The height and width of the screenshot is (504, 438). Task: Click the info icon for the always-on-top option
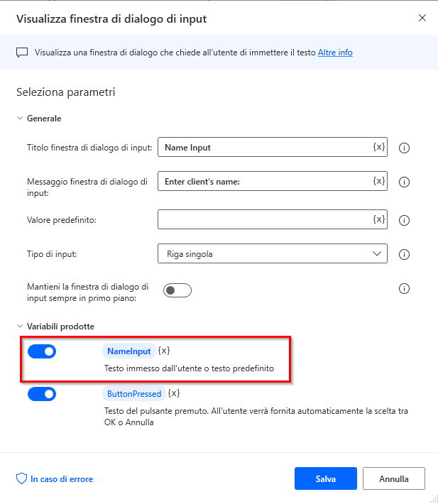[x=405, y=288]
